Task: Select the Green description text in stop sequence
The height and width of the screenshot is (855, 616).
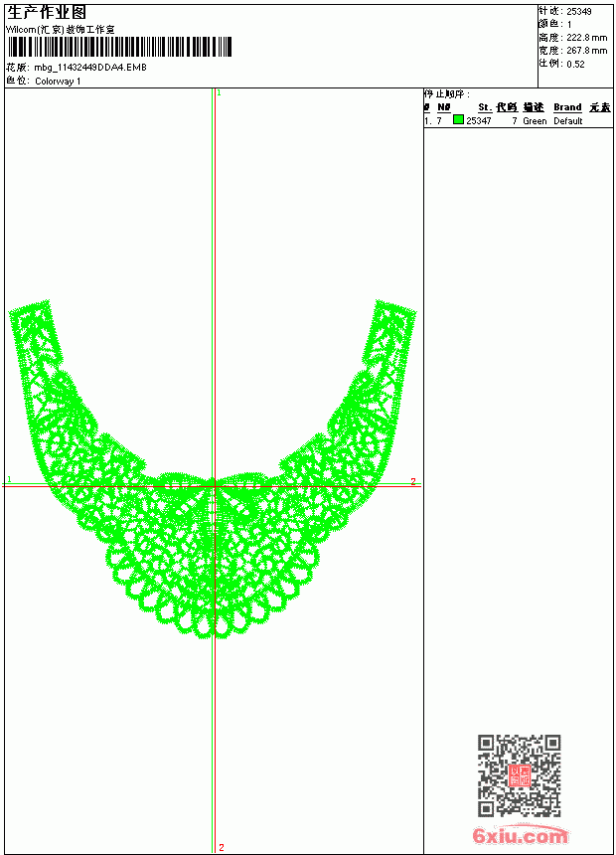Action: pos(535,121)
